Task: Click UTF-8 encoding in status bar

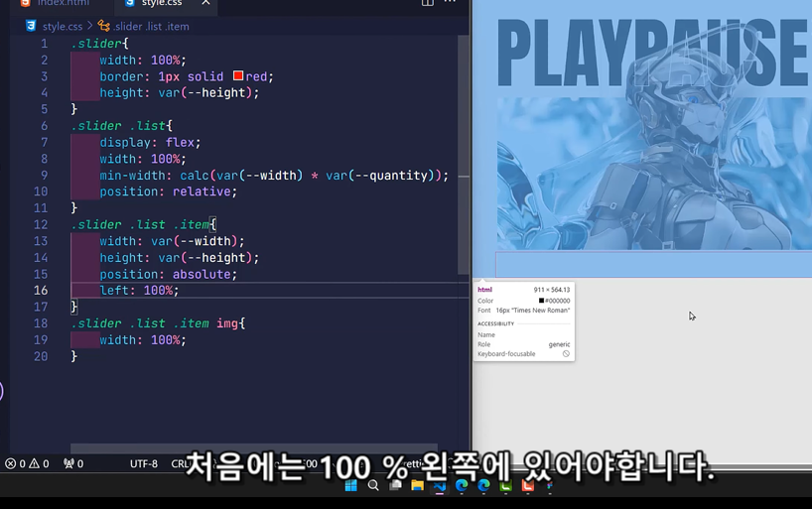Action: 144,463
